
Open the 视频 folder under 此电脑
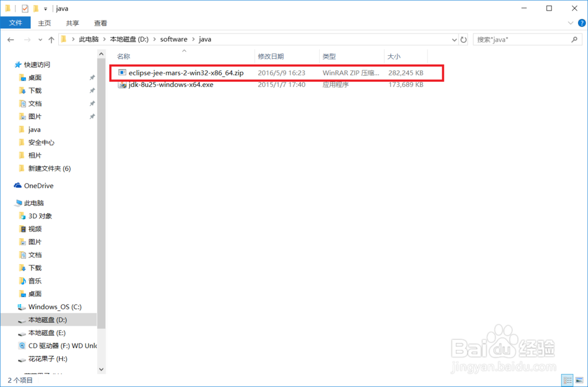tap(35, 229)
